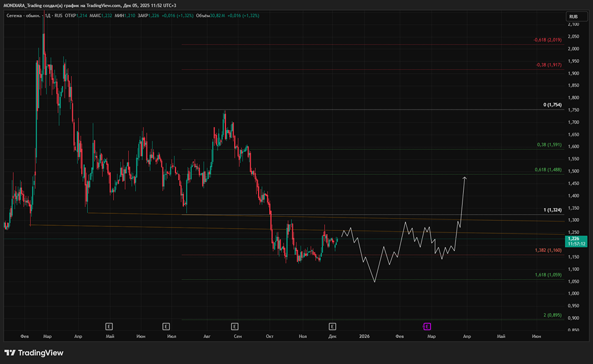Select the earnings marker near Дек
Image resolution: width=593 pixels, height=364 pixels.
click(x=332, y=326)
